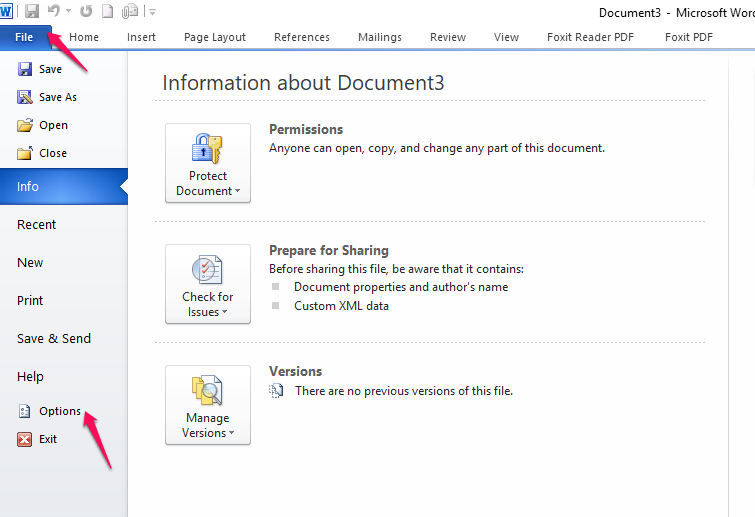
Task: Click 'Before sharing this file' text
Action: coord(396,269)
